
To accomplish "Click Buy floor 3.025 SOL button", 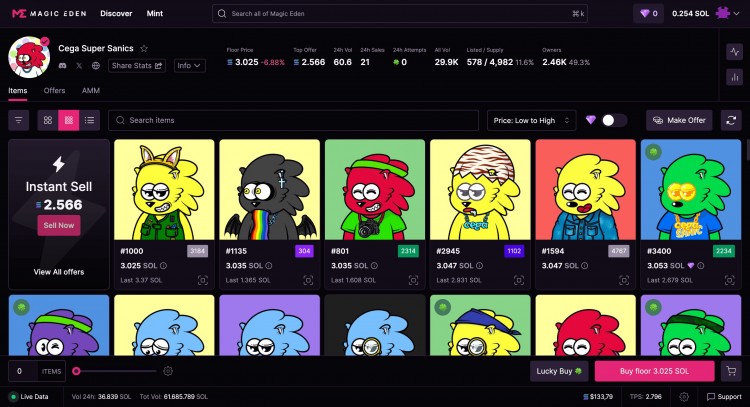I will tap(654, 371).
